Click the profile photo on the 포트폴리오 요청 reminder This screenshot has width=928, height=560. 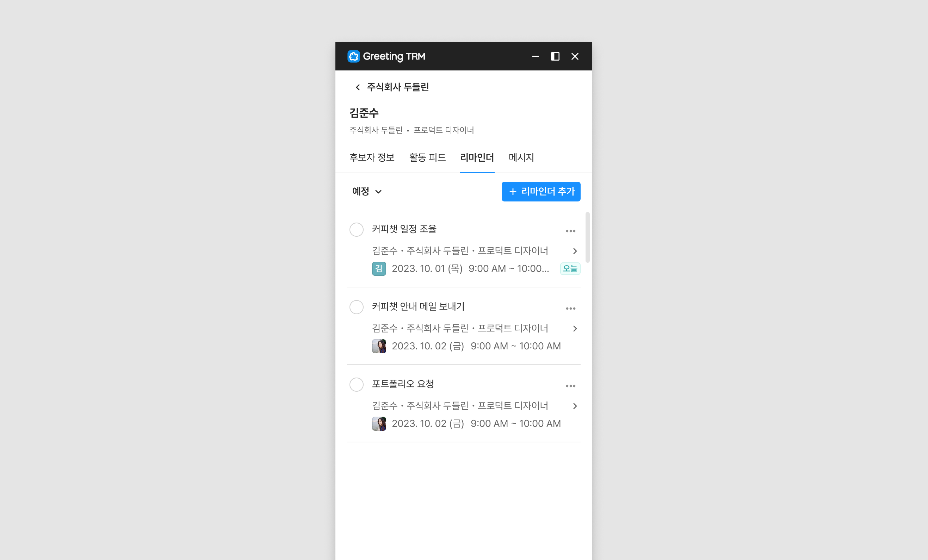379,424
